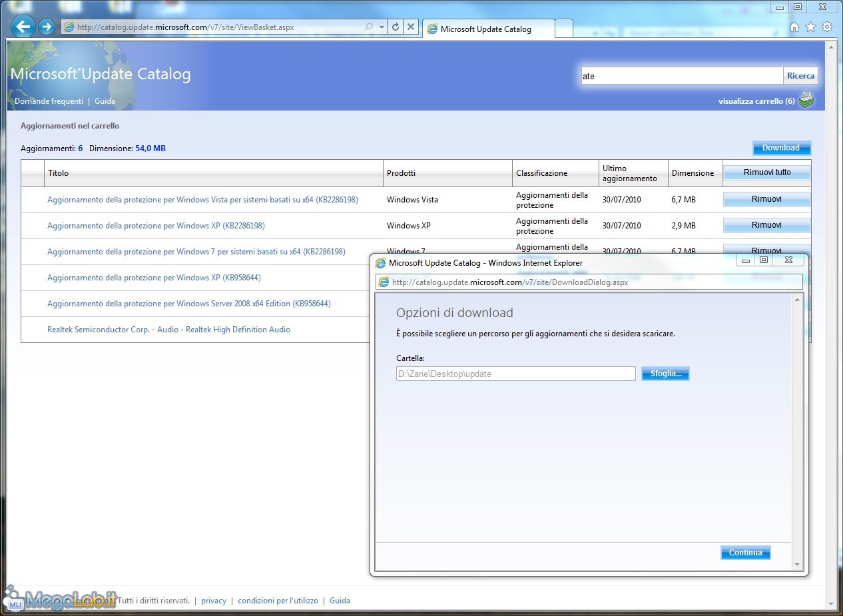This screenshot has height=616, width=843.
Task: Open the 'condizioni per l'utilizzo' footer link
Action: 278,601
